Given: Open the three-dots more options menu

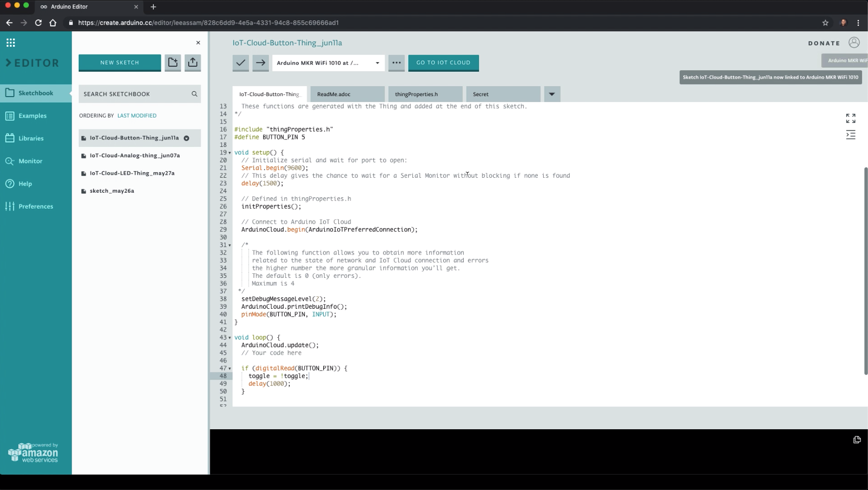Looking at the screenshot, I should coord(396,63).
